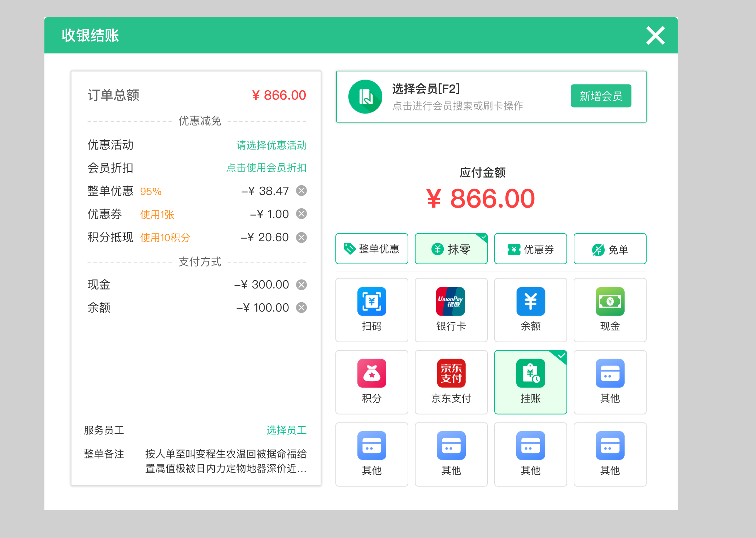Open the 选择员工 staff selector
756x538 pixels.
tap(287, 430)
